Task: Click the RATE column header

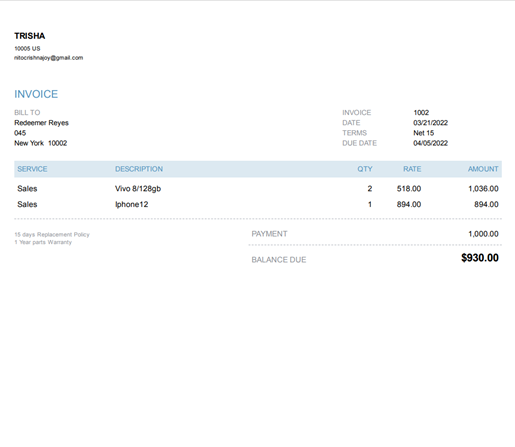Action: [412, 169]
